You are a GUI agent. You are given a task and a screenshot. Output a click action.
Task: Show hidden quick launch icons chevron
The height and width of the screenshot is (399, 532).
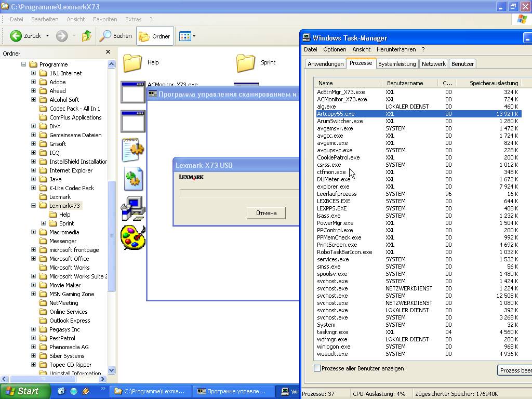click(103, 389)
